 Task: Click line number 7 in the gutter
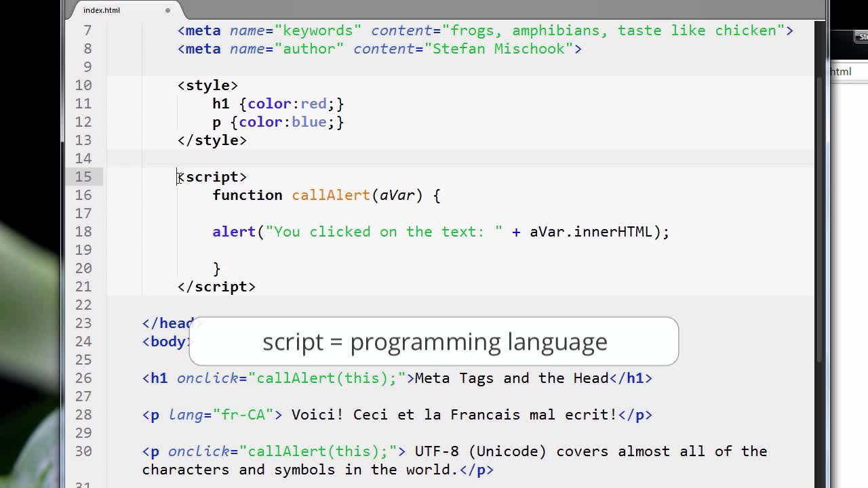coord(87,30)
